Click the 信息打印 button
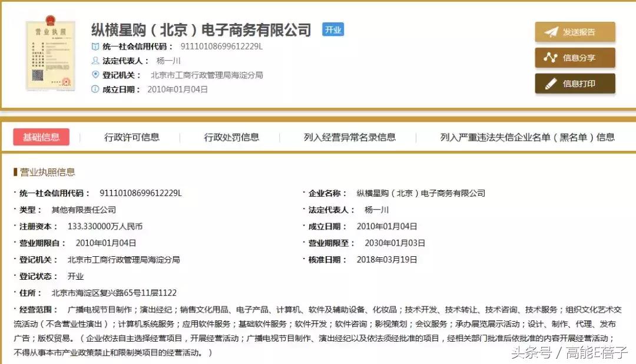 pos(575,84)
